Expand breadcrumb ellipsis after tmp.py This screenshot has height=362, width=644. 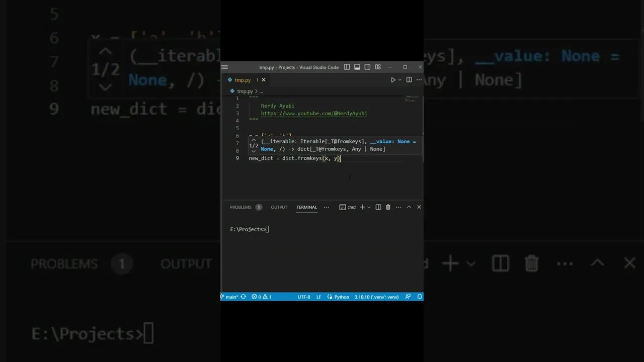[x=261, y=92]
